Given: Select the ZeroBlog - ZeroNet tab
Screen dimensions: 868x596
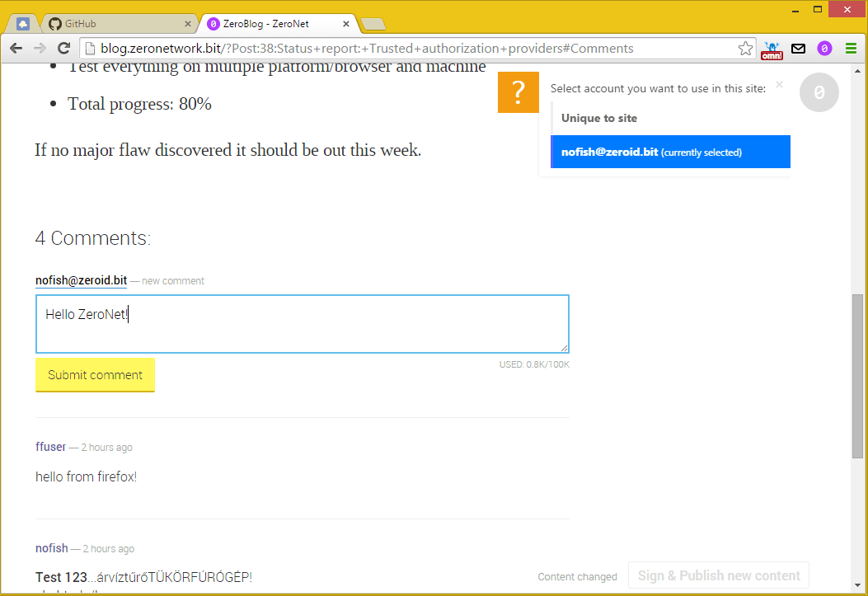Looking at the screenshot, I should (278, 24).
